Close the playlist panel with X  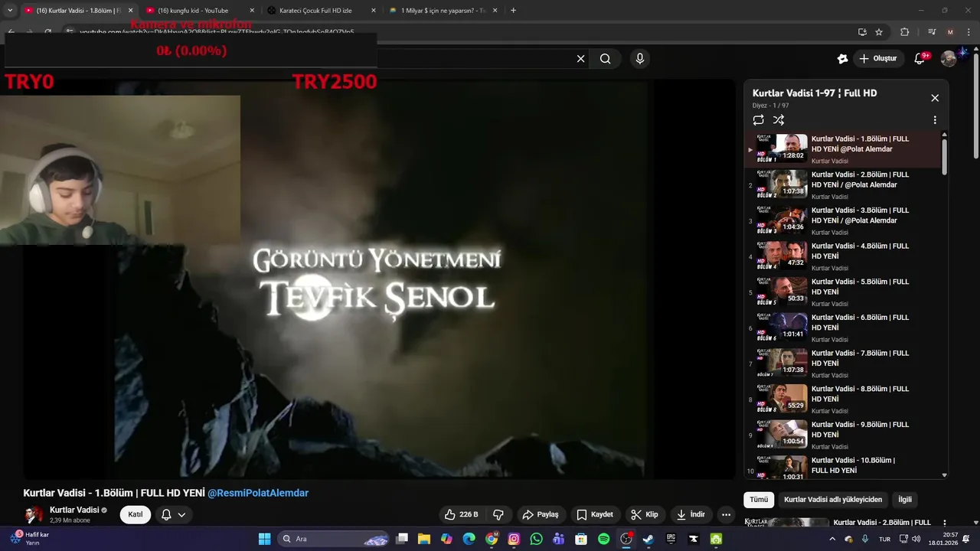coord(935,98)
